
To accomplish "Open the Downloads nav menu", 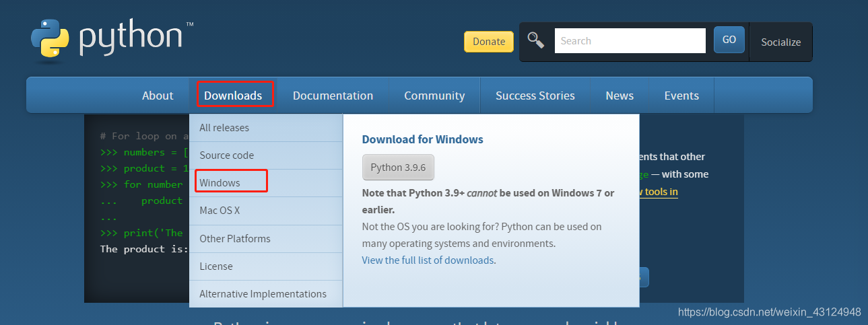I will [233, 96].
